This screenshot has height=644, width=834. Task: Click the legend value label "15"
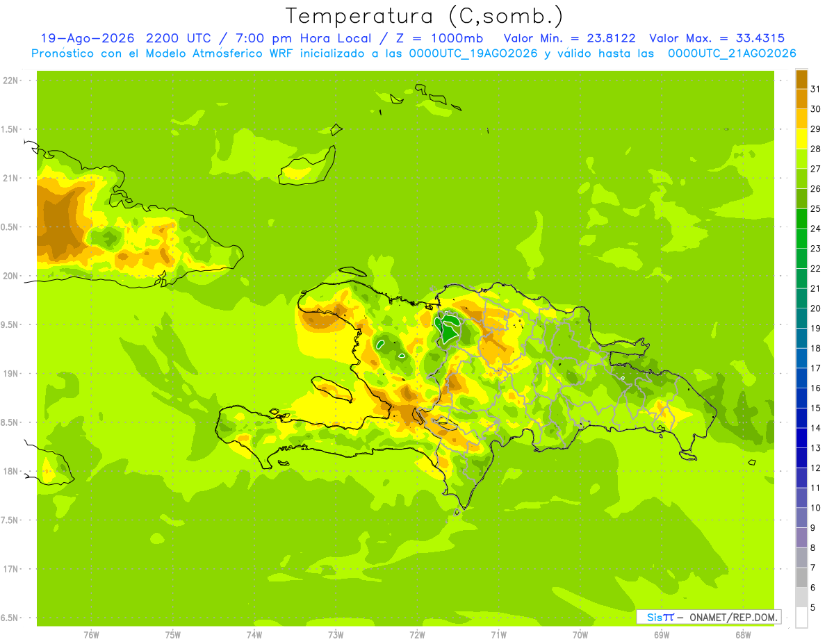(x=816, y=408)
